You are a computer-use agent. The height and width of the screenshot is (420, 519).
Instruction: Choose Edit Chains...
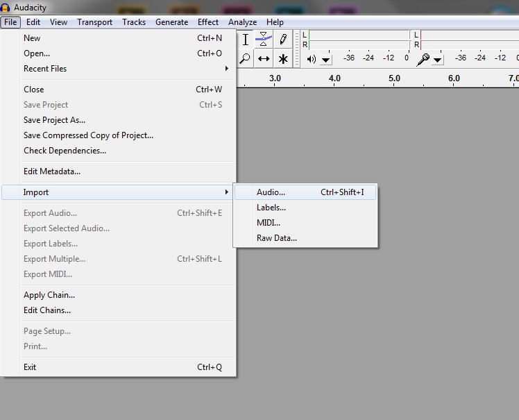(119, 310)
